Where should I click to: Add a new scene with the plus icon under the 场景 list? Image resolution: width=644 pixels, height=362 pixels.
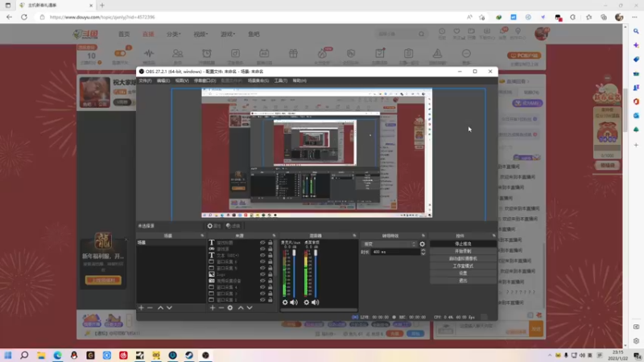(x=142, y=307)
